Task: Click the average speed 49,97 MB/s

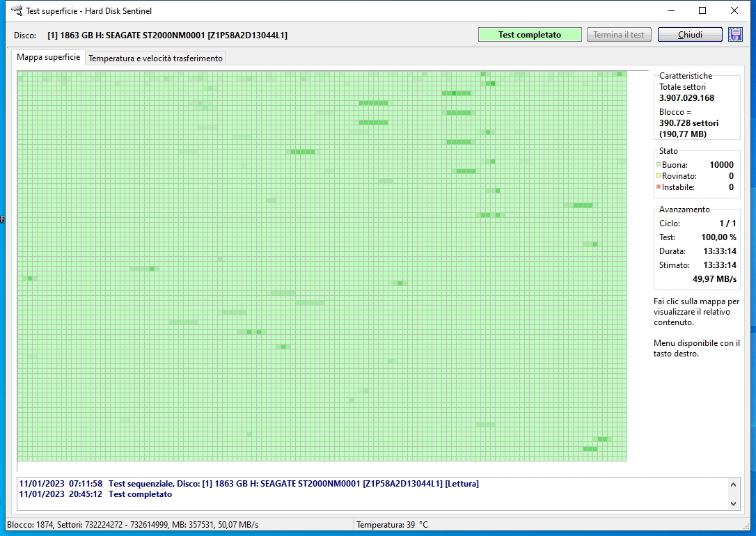Action: (x=714, y=279)
